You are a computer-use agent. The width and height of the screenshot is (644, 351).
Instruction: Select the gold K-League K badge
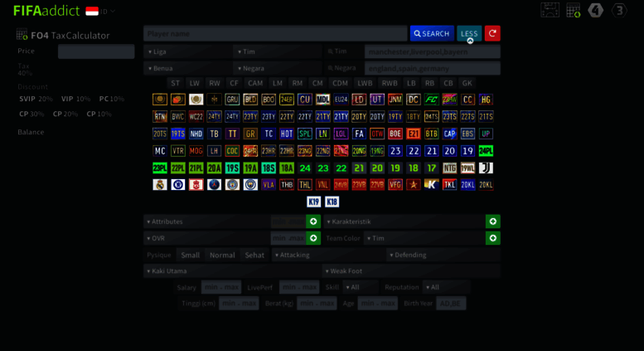click(431, 185)
